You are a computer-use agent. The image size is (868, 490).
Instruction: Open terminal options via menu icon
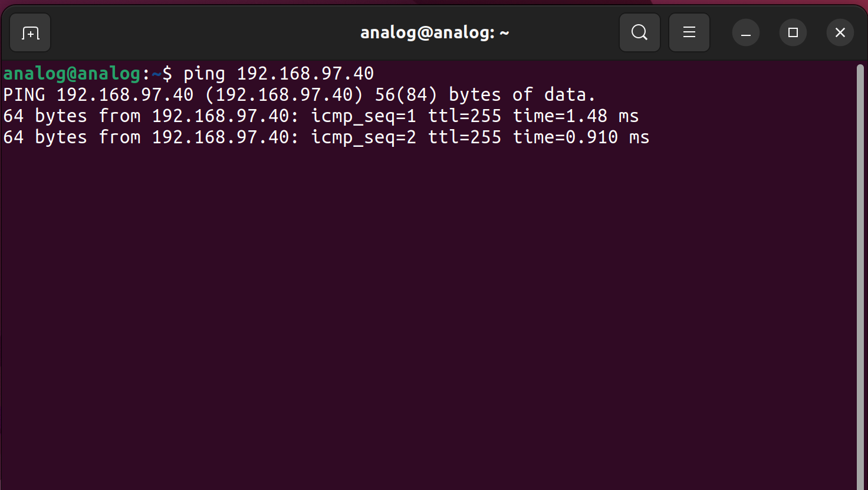[689, 32]
